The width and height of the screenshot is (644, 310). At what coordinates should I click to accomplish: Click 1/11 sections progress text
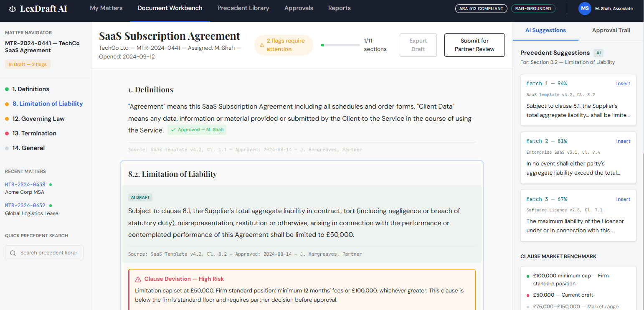coord(375,45)
